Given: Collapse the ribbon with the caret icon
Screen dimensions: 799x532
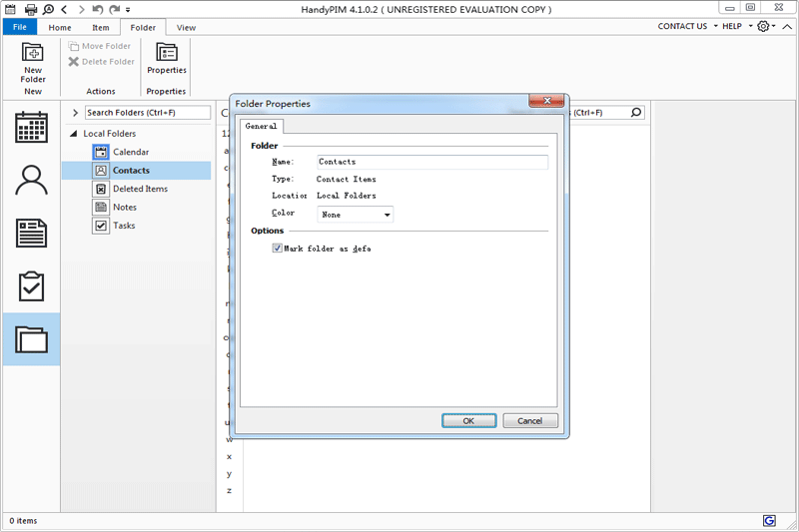Looking at the screenshot, I should (787, 27).
